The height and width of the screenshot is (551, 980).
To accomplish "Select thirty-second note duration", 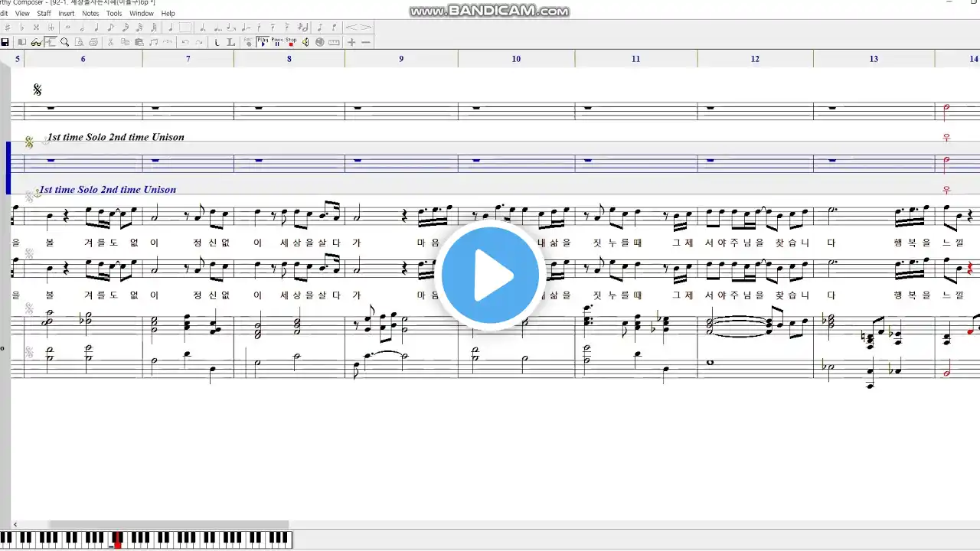I will (139, 28).
